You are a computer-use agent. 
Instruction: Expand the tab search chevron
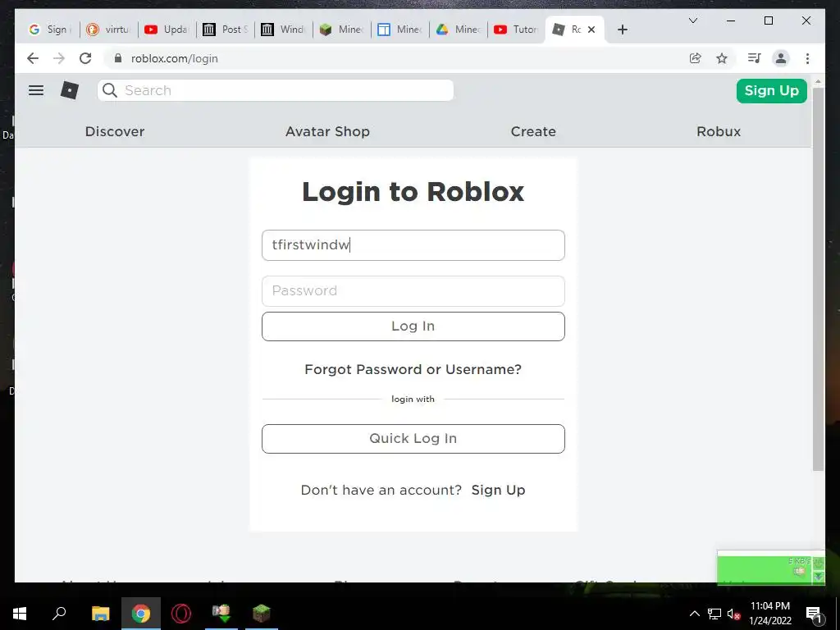692,21
